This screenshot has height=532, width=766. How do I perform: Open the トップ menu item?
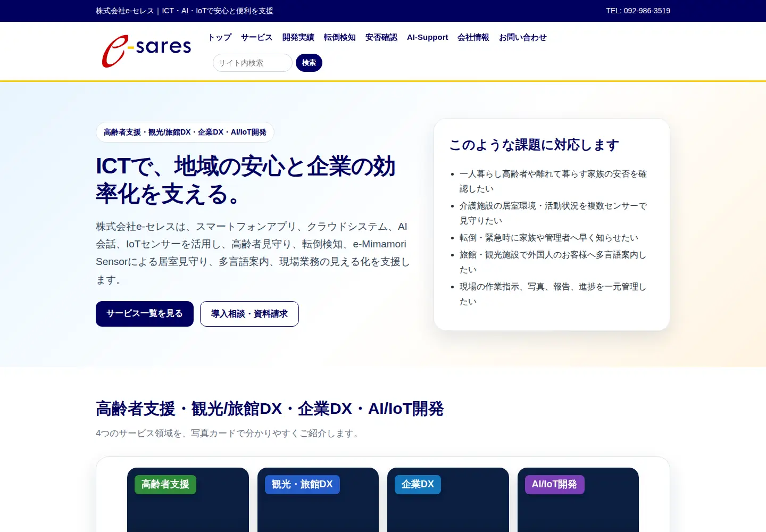220,37
